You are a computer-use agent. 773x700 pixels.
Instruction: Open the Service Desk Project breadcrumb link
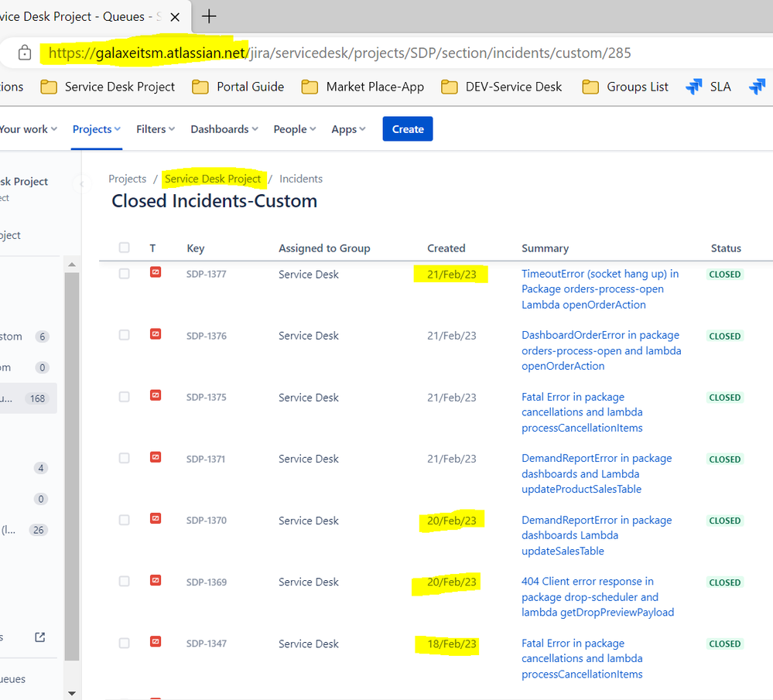[213, 179]
